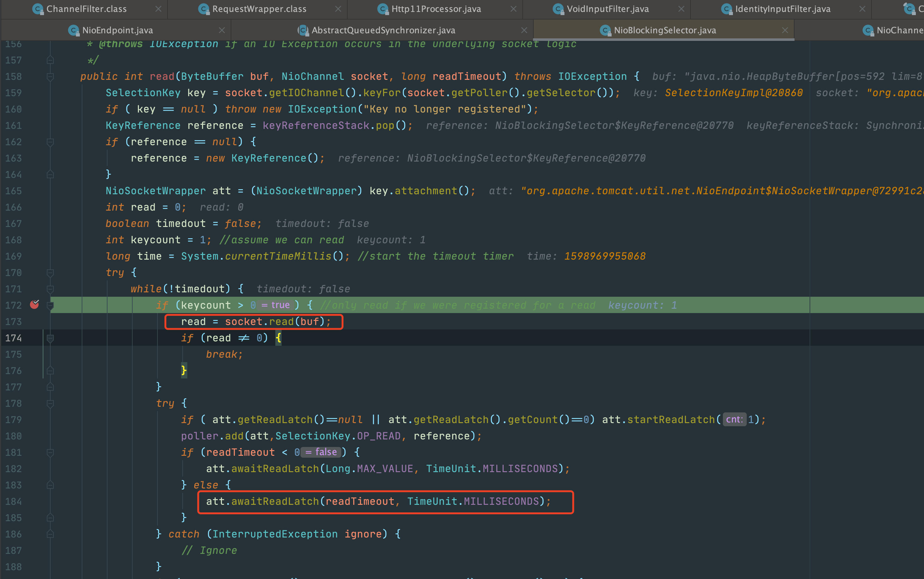Screen dimensions: 924x579
Task: Close the RequestWrapper.class tab
Action: [338, 9]
